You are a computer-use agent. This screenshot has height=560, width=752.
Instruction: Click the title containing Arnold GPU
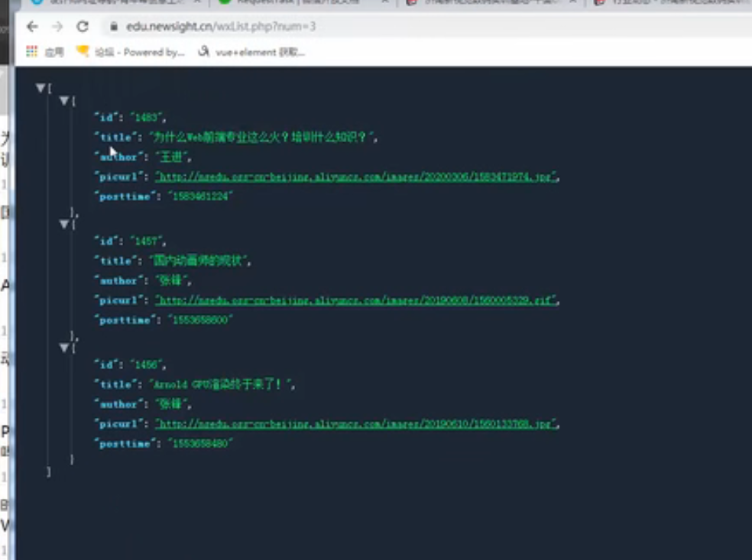click(x=221, y=384)
